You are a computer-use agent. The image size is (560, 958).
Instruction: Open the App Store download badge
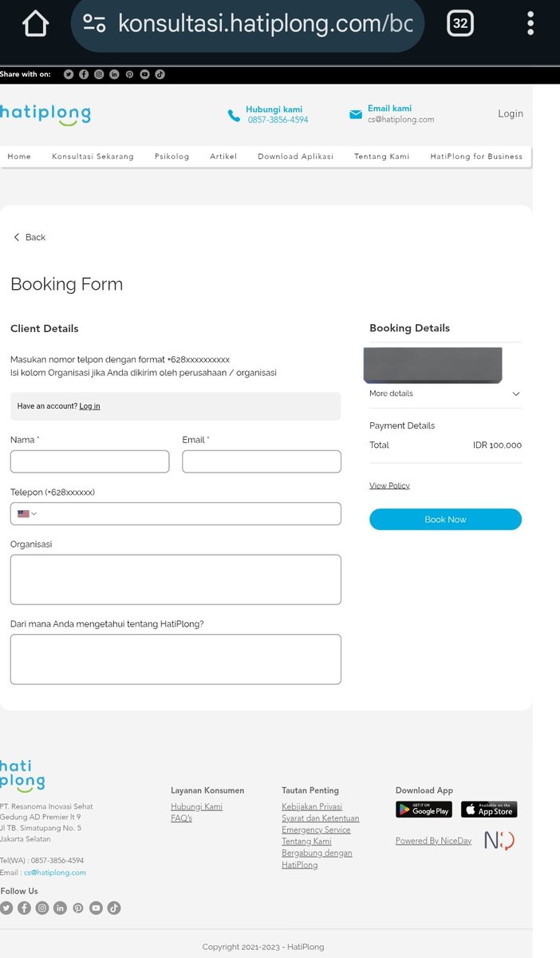(489, 810)
